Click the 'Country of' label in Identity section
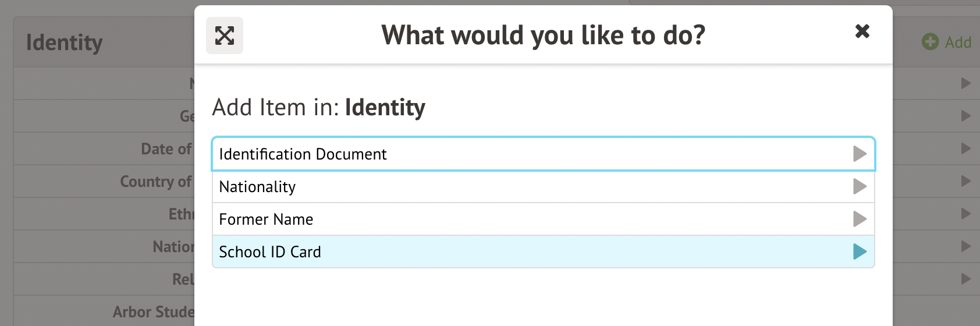The height and width of the screenshot is (326, 980). coord(155,182)
